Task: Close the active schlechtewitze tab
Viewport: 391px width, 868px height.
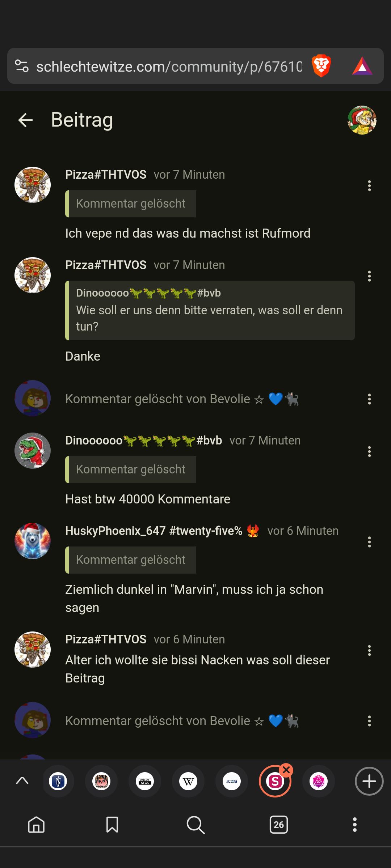Action: 286,770
